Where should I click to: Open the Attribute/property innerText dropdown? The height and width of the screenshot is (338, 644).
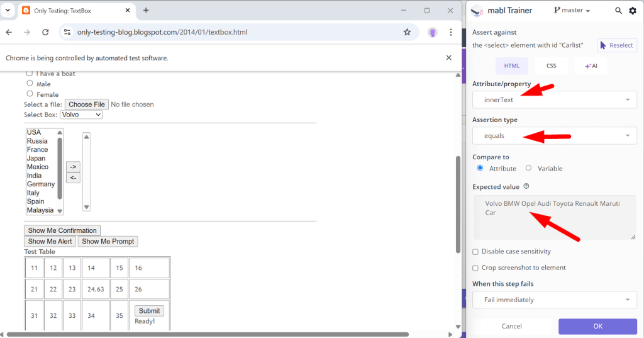555,99
